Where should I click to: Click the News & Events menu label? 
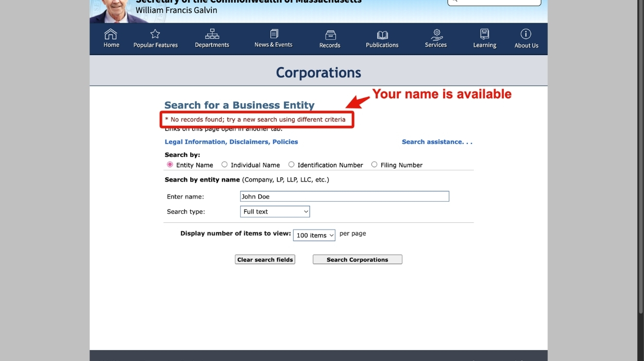[274, 45]
